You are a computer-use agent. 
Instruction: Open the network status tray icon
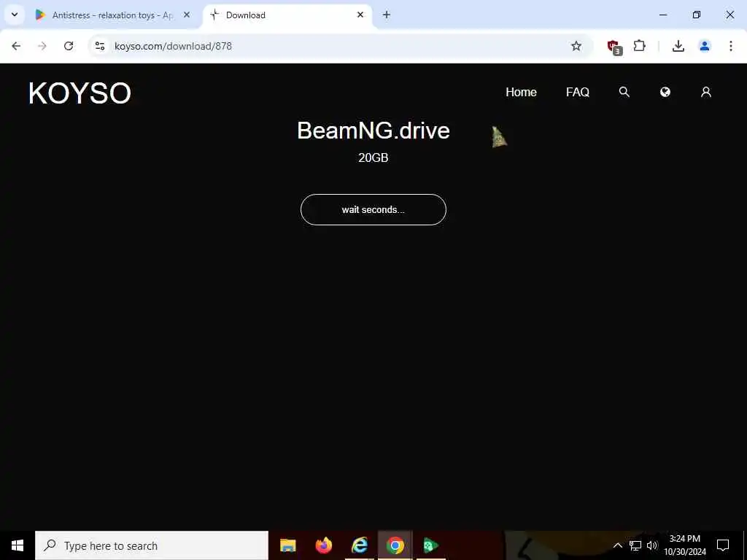[x=635, y=545]
